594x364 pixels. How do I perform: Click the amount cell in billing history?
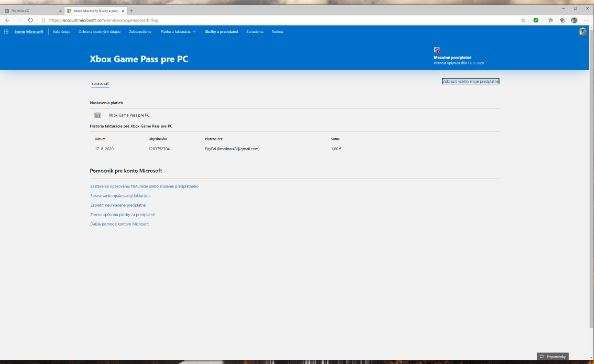[x=336, y=149]
